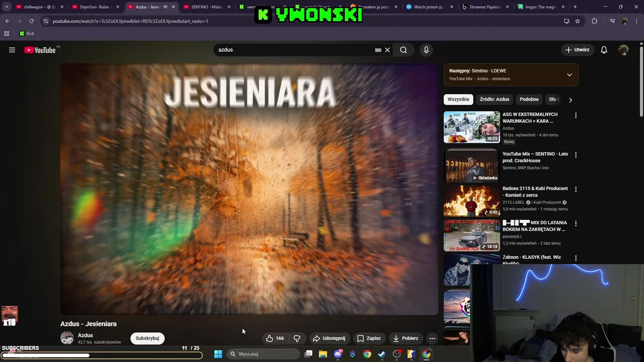This screenshot has width=644, height=362.
Task: Open the Windows Start button
Action: [x=218, y=354]
